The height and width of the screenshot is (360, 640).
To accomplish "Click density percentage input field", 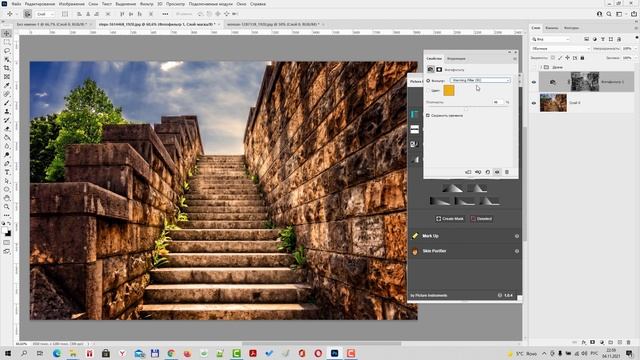I will point(498,102).
